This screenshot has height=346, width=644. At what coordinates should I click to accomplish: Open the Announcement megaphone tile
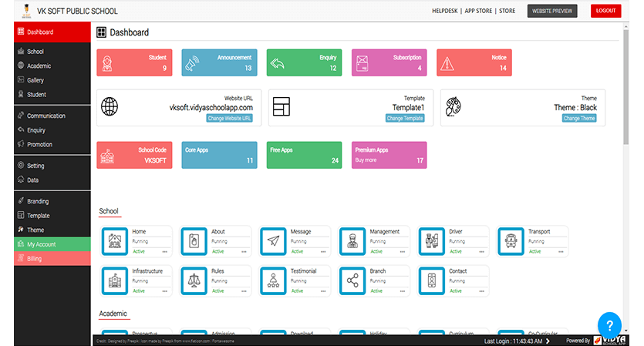[219, 62]
